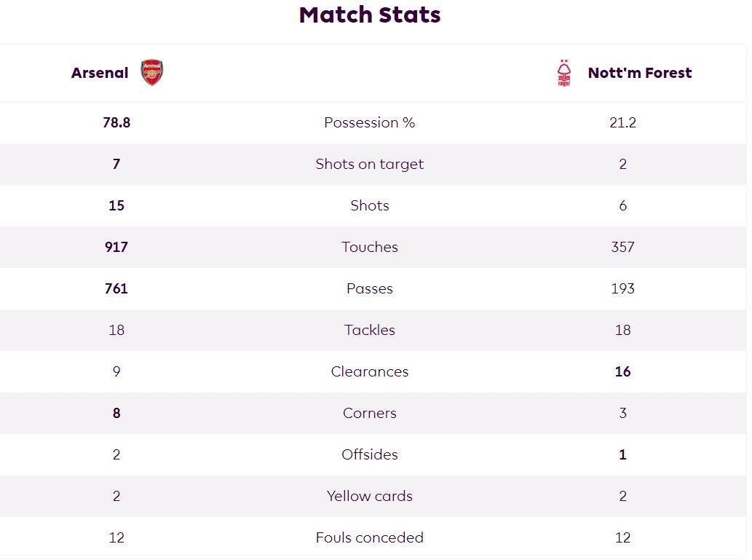752x560 pixels.
Task: Click the Nottingham Forest crest icon
Action: tap(563, 73)
